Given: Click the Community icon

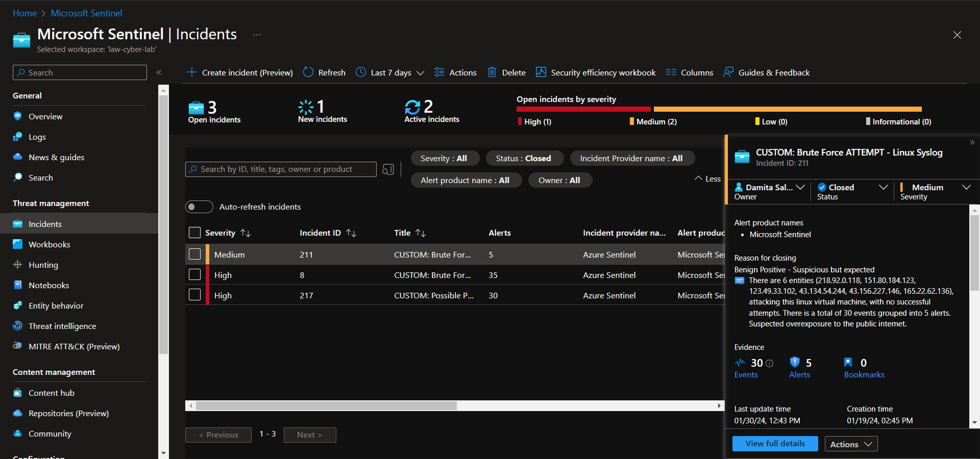Looking at the screenshot, I should click(18, 433).
